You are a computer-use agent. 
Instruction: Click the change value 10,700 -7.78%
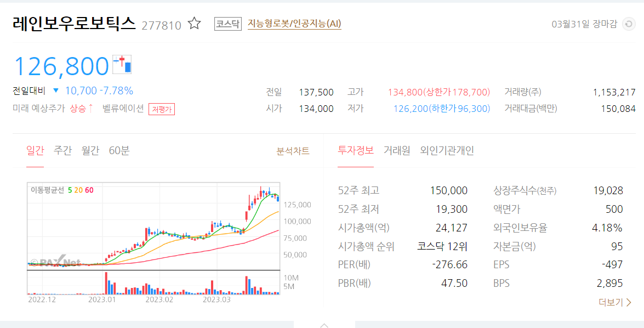tap(99, 91)
